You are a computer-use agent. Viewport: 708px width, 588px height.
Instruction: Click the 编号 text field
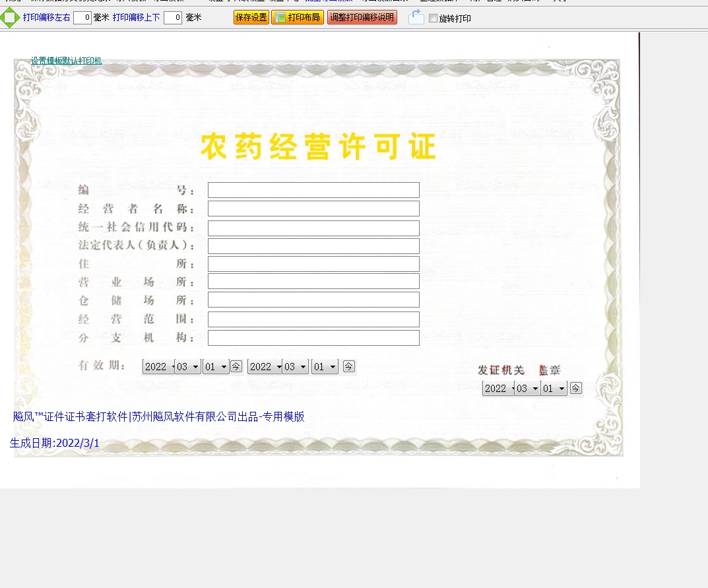313,190
